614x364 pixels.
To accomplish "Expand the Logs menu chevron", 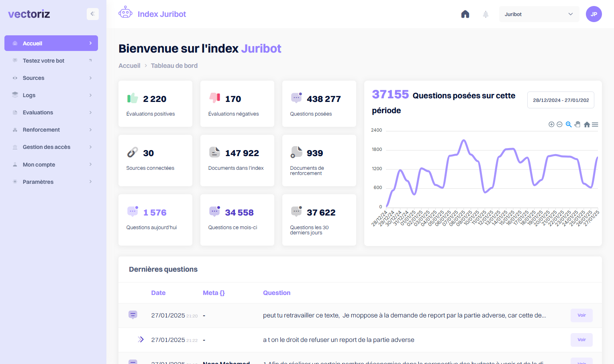I will click(90, 95).
